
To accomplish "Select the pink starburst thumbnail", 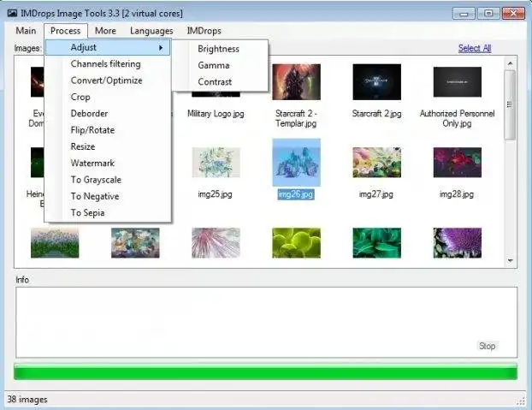I will [216, 243].
